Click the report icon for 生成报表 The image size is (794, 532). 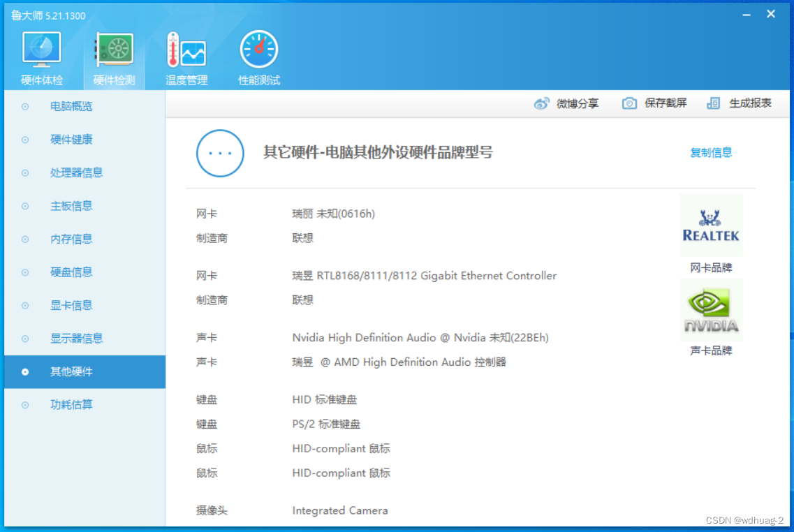(714, 103)
